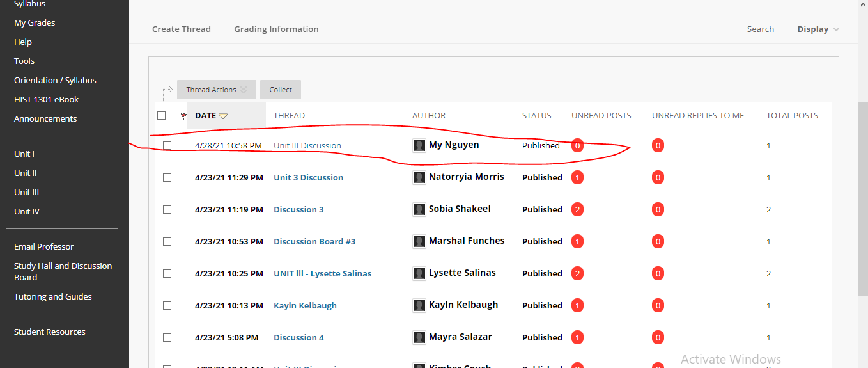Click My Nguyen's avatar icon
Screen dimensions: 868x368
click(x=419, y=145)
